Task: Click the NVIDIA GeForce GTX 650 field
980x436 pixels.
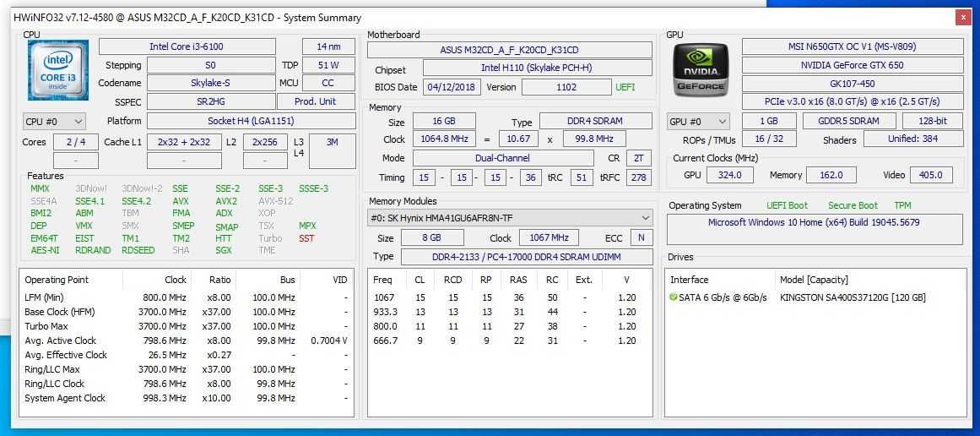Action: [x=853, y=65]
